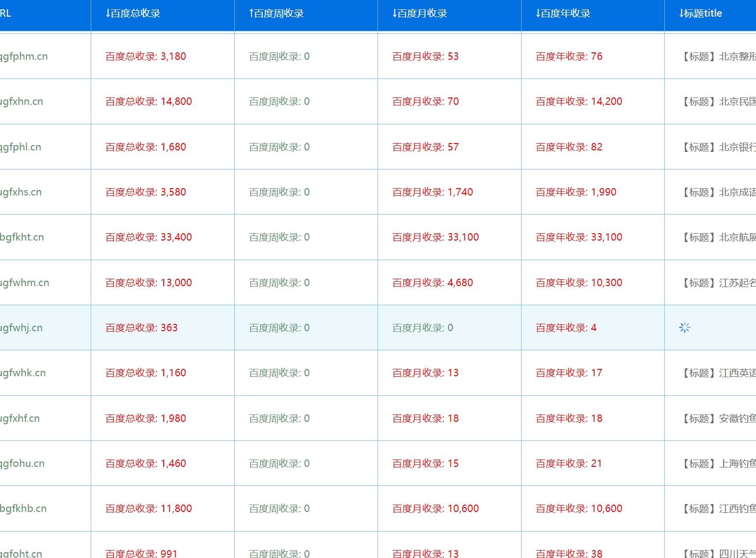
Task: Click cell 百度月收录: 57
Action: 426,147
